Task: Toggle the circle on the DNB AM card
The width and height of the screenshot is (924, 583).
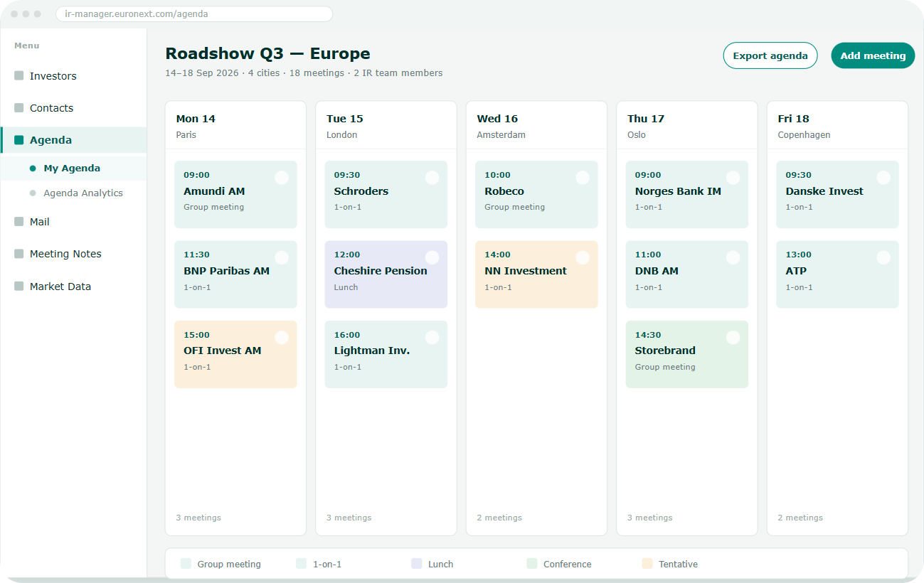Action: [x=733, y=257]
